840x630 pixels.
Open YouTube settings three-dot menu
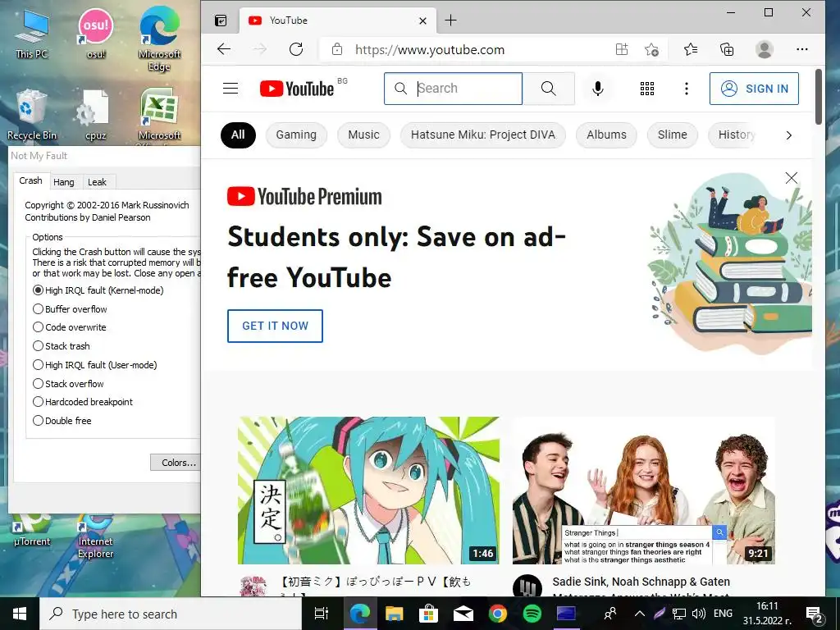click(687, 89)
